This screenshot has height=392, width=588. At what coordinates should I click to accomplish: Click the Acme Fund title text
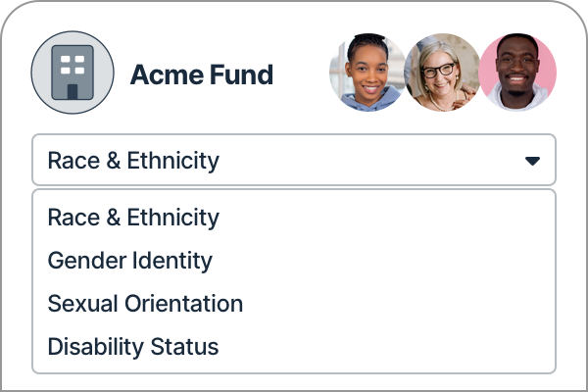pos(202,74)
